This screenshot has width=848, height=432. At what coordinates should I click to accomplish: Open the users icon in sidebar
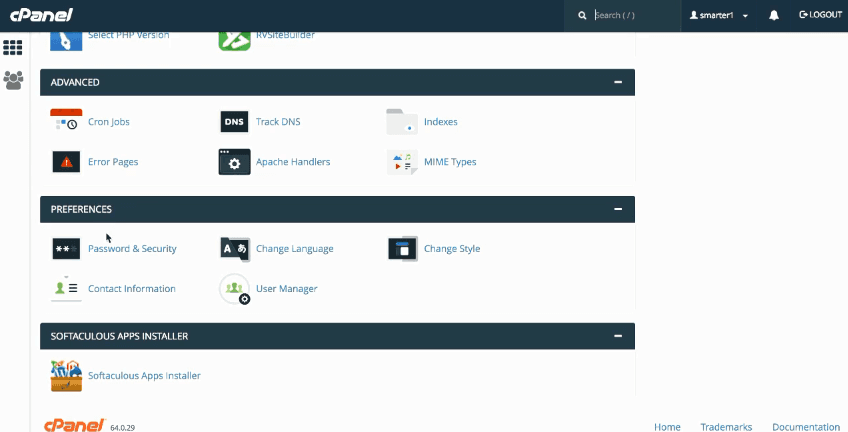pyautogui.click(x=13, y=81)
